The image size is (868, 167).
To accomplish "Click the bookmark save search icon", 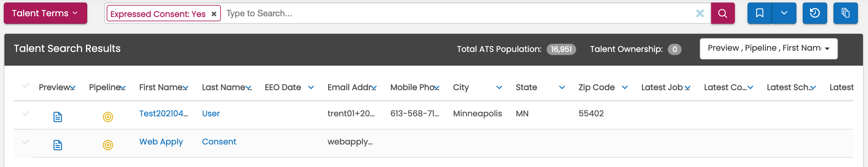I will click(x=759, y=13).
